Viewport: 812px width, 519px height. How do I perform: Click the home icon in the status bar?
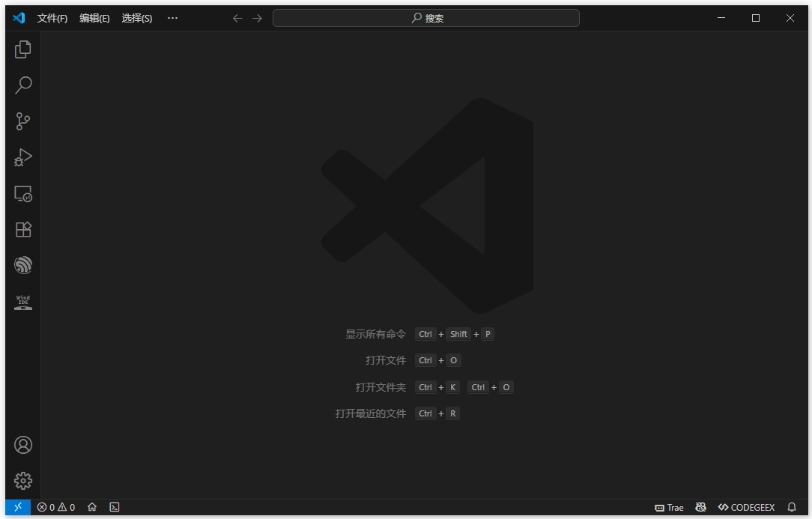pos(91,507)
